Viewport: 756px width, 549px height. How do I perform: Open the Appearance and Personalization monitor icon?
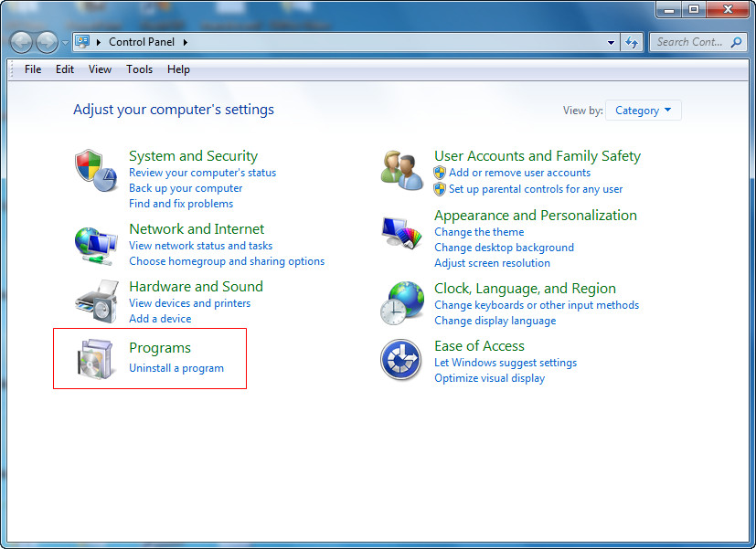[x=401, y=233]
